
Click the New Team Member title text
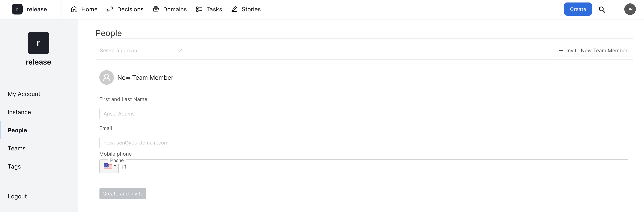click(145, 78)
